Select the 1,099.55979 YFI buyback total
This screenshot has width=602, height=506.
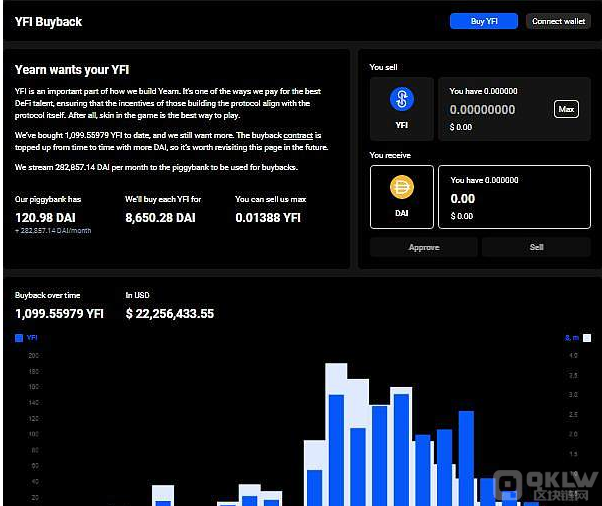pos(59,313)
